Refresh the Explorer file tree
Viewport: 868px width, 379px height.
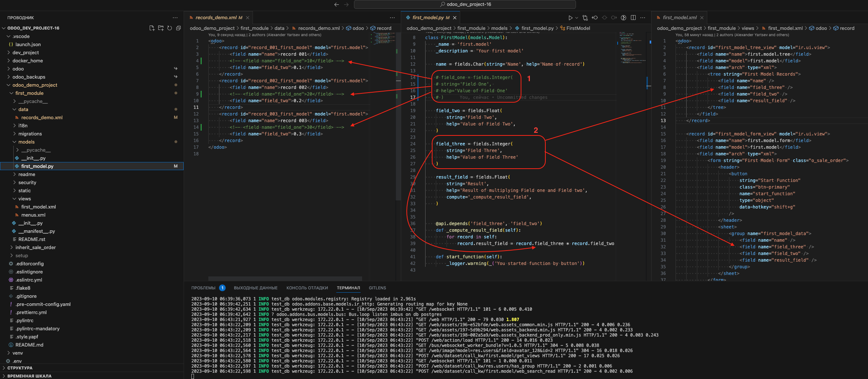coord(170,28)
